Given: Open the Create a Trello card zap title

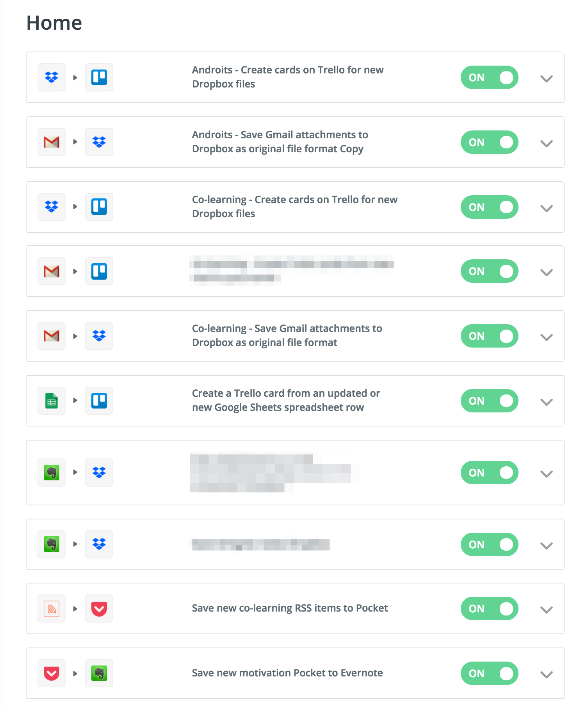Looking at the screenshot, I should pyautogui.click(x=286, y=400).
